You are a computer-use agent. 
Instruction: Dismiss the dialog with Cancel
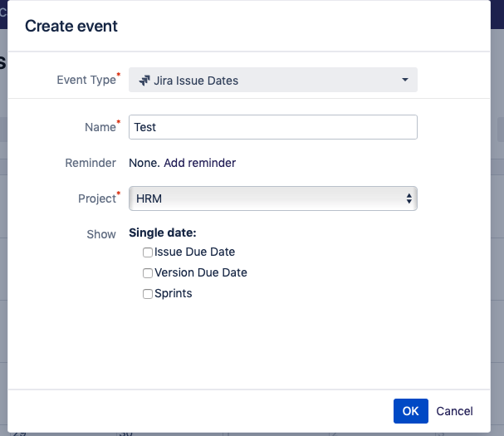(454, 411)
